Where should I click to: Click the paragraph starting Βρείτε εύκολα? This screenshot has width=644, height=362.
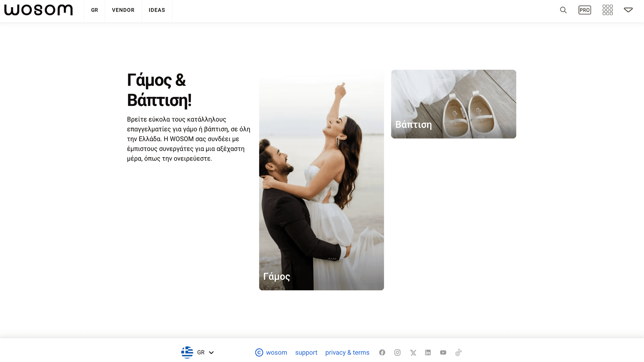click(x=189, y=139)
